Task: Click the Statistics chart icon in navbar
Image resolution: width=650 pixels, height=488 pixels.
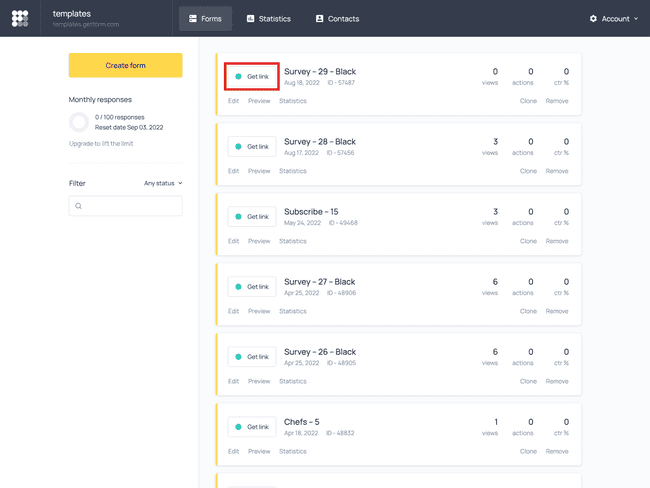Action: (250, 19)
